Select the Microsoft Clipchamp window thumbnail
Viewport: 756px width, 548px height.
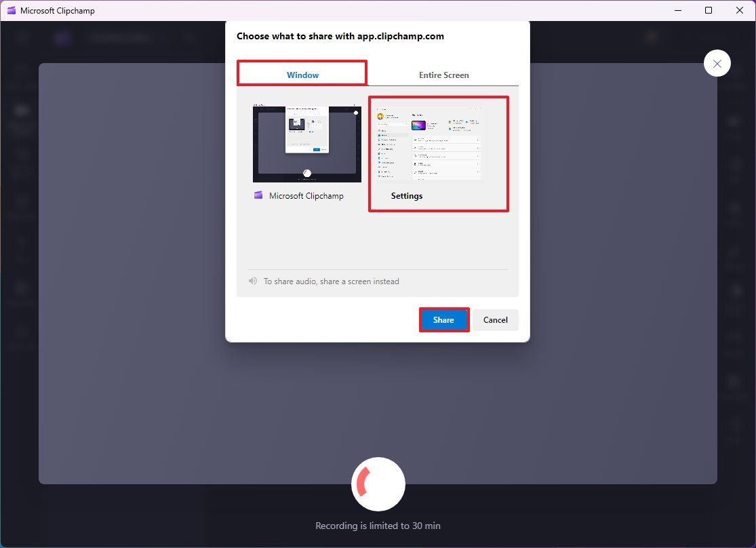pos(306,144)
